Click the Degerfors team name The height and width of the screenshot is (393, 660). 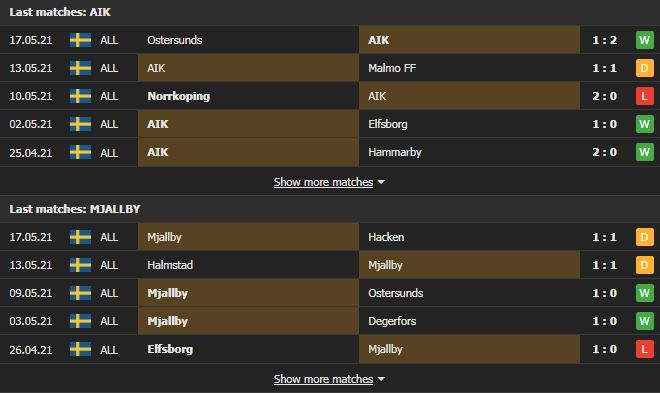coord(392,321)
